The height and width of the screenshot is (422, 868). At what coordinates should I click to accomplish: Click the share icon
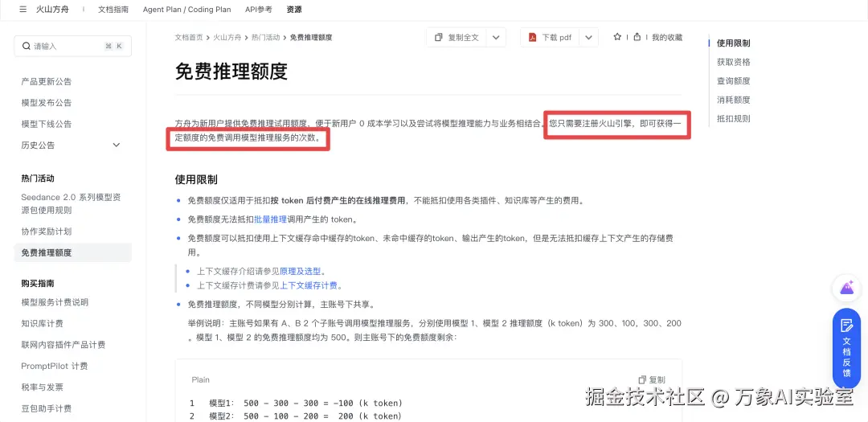637,37
